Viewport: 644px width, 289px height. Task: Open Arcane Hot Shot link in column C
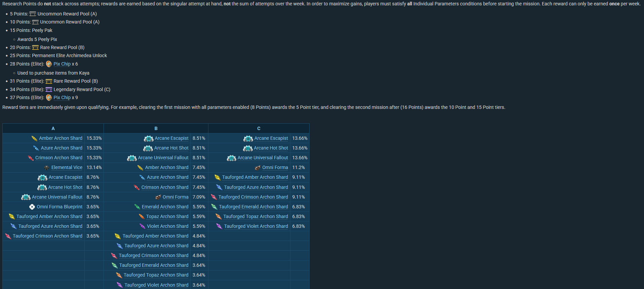[x=271, y=148]
